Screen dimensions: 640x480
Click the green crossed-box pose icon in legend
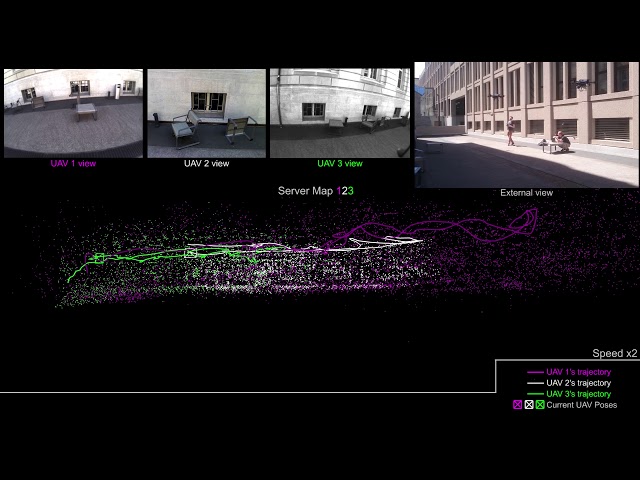tap(540, 405)
